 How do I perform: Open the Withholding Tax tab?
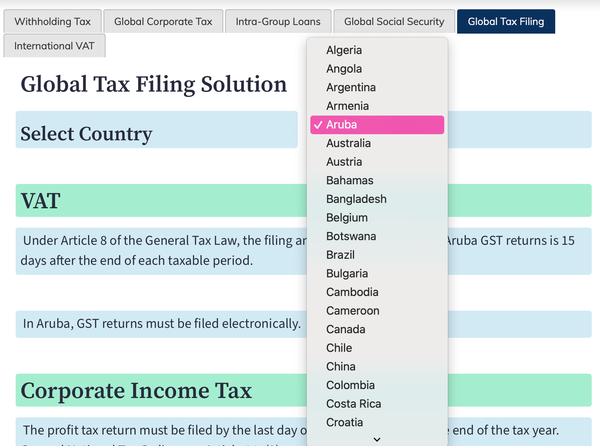tap(52, 21)
